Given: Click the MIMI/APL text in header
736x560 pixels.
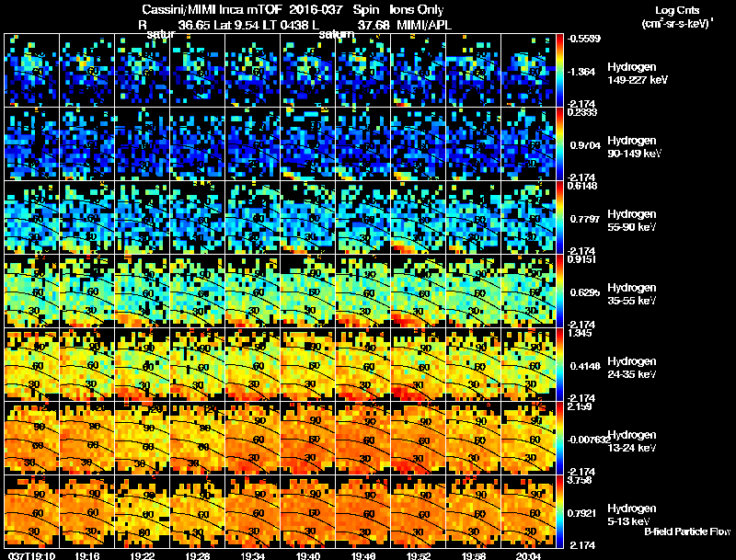Looking at the screenshot, I should tap(424, 25).
